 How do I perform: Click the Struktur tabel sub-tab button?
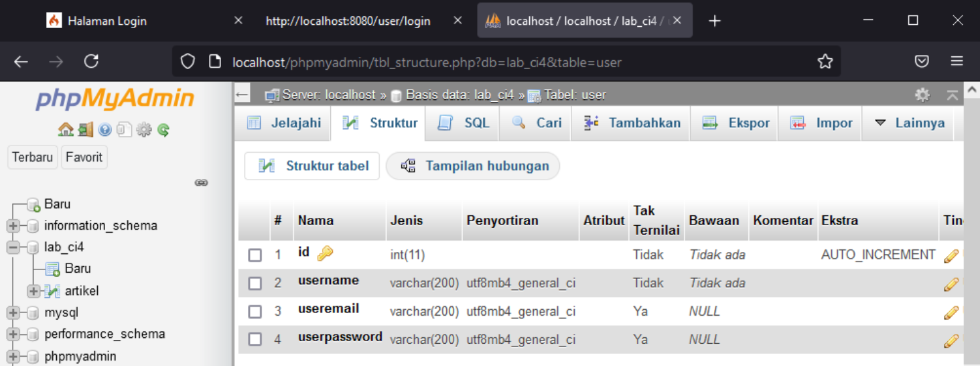[312, 166]
